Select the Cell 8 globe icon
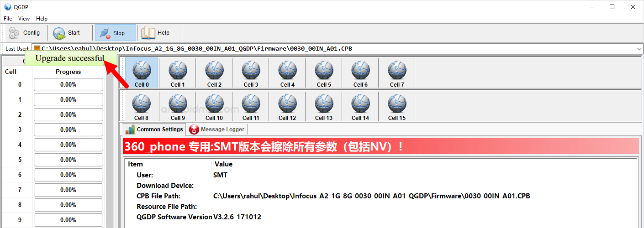This screenshot has width=644, height=228. (142, 104)
